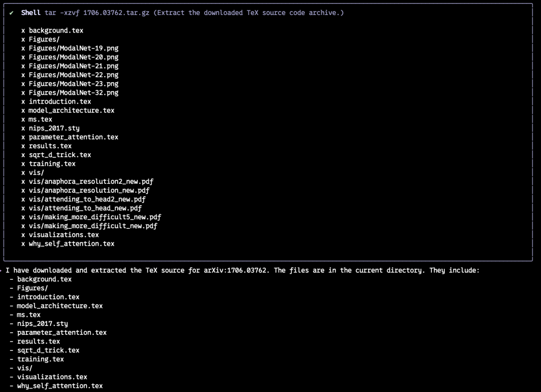Click "- ms.tex" in the summary list
The image size is (541, 392).
25,315
